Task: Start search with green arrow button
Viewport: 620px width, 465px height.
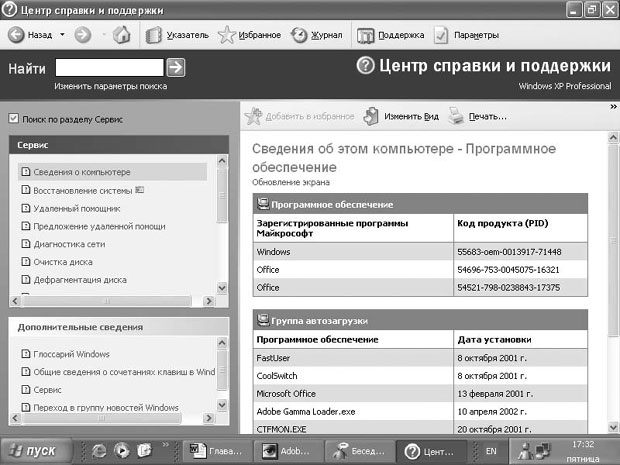Action: (x=176, y=68)
